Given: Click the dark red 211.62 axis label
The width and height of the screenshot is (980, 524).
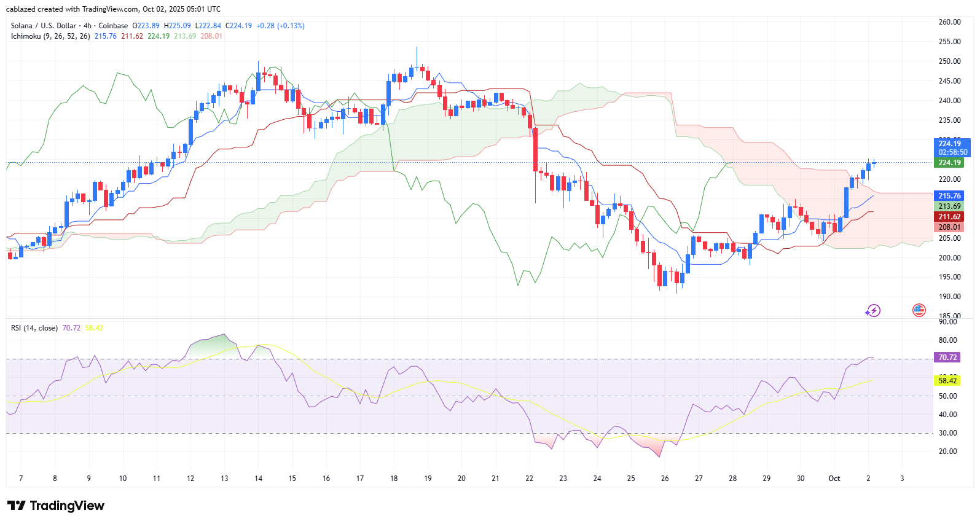Looking at the screenshot, I should point(949,217).
